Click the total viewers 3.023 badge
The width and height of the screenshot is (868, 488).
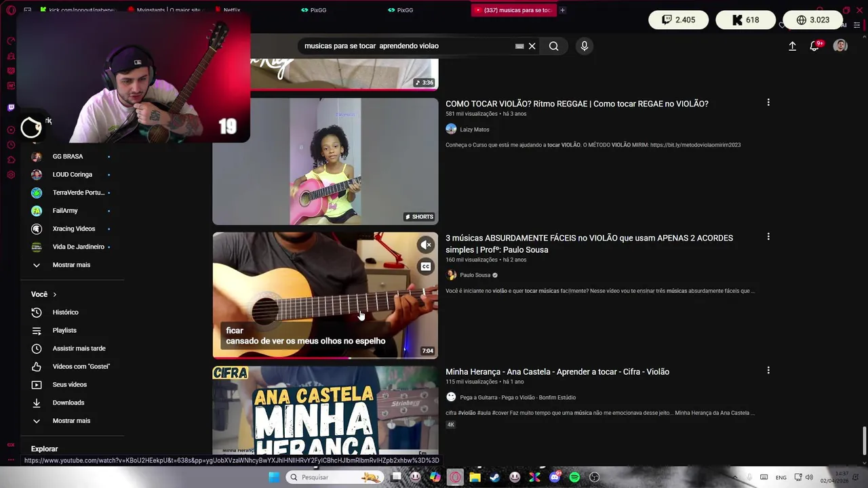[x=813, y=20]
